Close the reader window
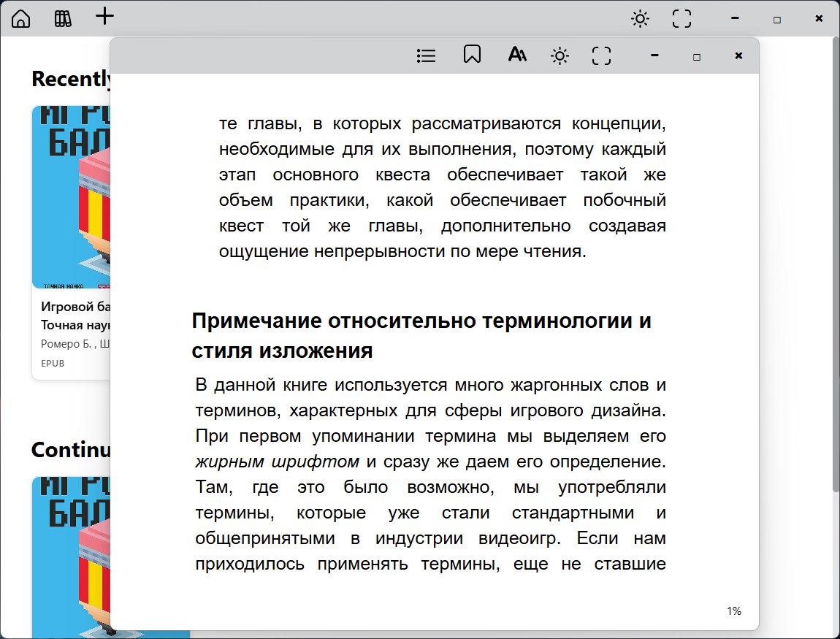840x639 pixels. click(738, 56)
